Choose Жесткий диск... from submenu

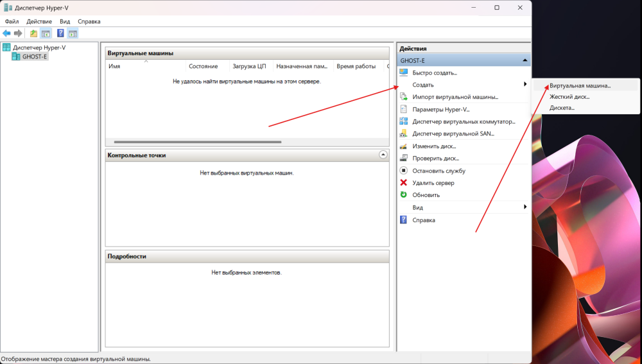pyautogui.click(x=569, y=97)
